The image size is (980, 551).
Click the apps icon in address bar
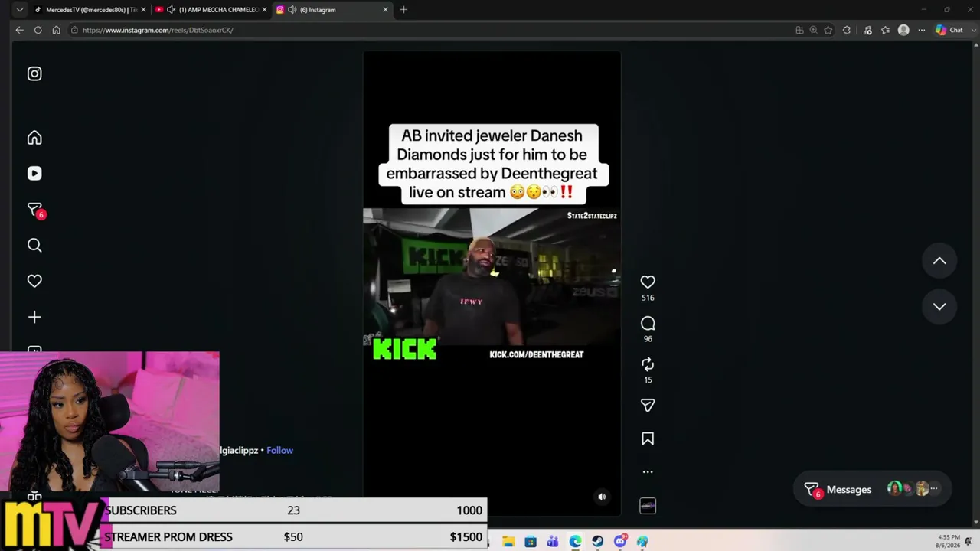(799, 30)
